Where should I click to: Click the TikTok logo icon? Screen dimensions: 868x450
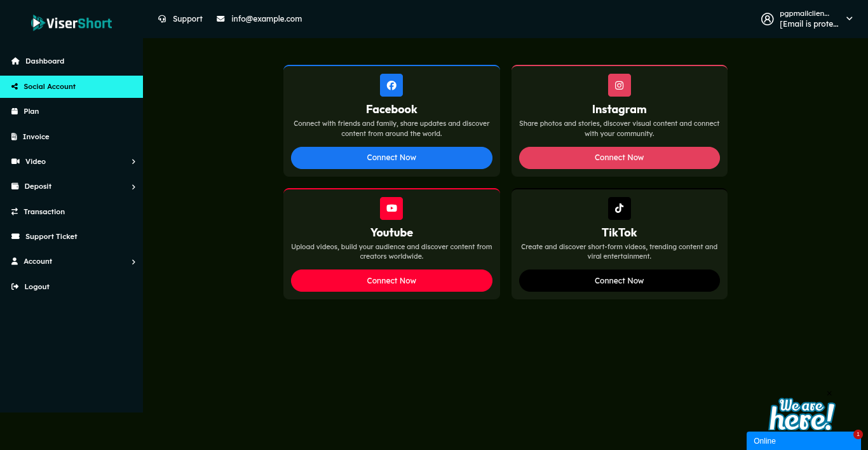[619, 208]
